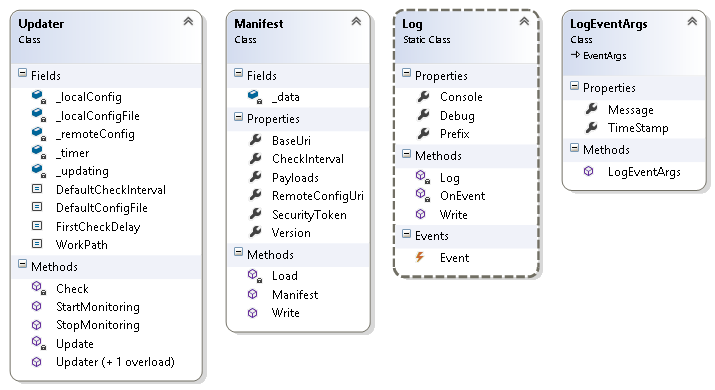Collapse the Events section in Log
Viewport: 715px width, 390px height.
406,234
